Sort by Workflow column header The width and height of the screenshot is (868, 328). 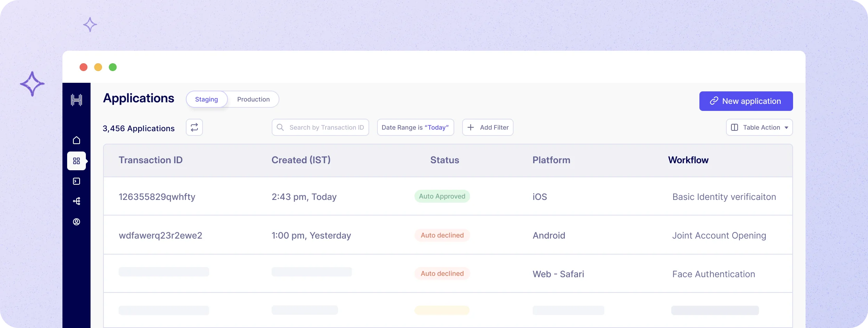688,160
